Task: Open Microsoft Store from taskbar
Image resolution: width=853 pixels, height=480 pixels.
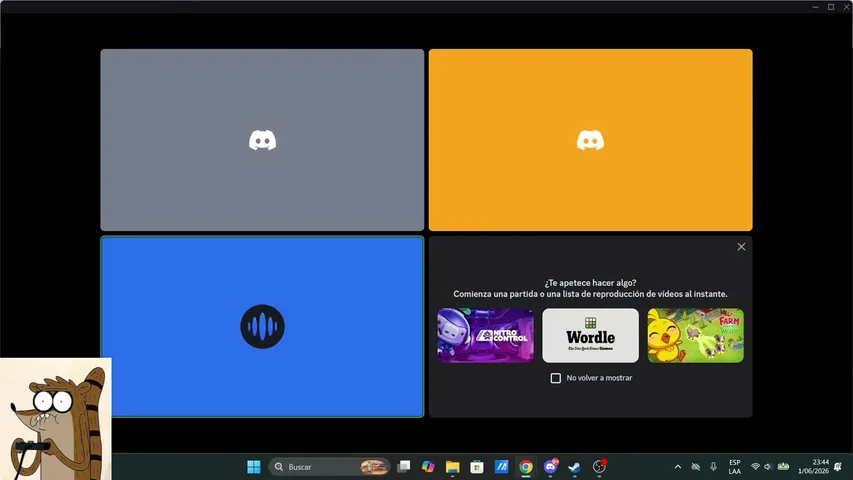Action: (x=477, y=466)
